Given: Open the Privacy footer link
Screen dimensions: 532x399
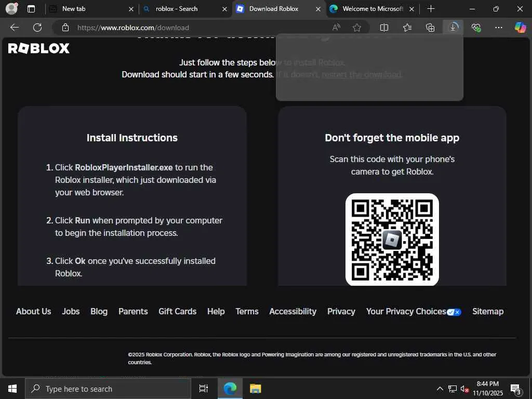Looking at the screenshot, I should [341, 312].
